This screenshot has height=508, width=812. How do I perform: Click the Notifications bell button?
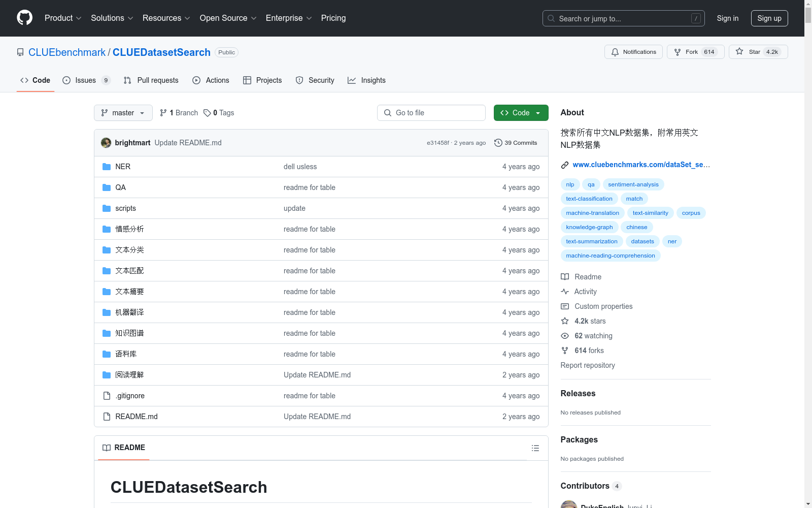(x=633, y=52)
